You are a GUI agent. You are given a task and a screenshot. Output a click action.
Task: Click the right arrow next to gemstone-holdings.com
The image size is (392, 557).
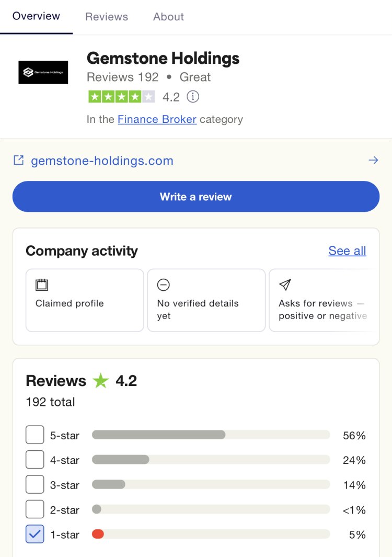[x=374, y=160]
